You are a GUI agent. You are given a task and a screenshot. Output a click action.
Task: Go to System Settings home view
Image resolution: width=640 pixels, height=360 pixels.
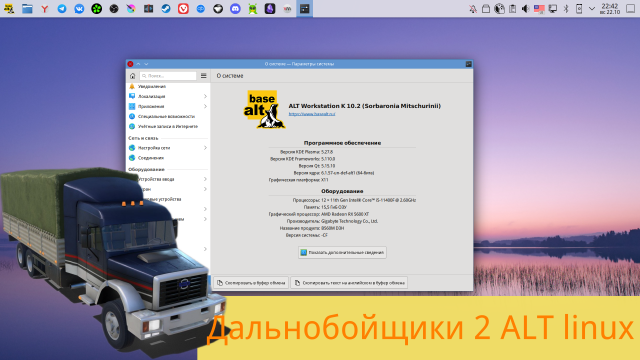click(132, 76)
